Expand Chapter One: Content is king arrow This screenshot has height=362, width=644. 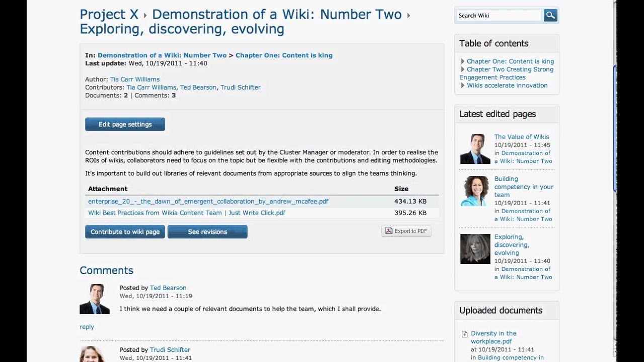tap(463, 61)
